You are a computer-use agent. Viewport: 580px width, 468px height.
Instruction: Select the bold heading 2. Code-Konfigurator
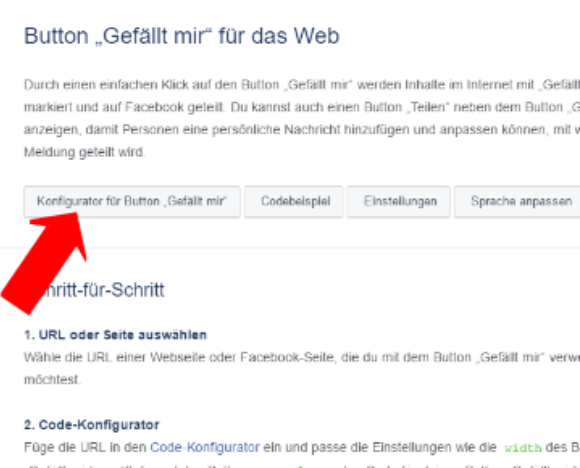[x=91, y=425]
